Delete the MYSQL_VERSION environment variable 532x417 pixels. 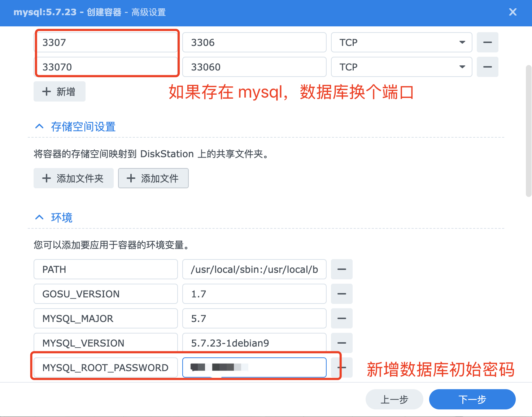(342, 343)
